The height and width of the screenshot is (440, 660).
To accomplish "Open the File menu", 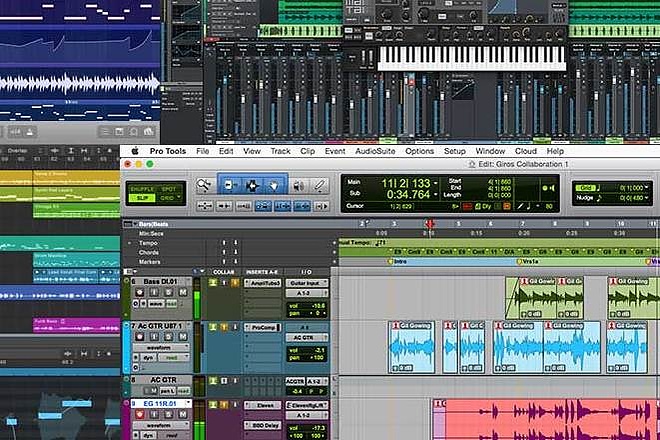I will pos(202,151).
